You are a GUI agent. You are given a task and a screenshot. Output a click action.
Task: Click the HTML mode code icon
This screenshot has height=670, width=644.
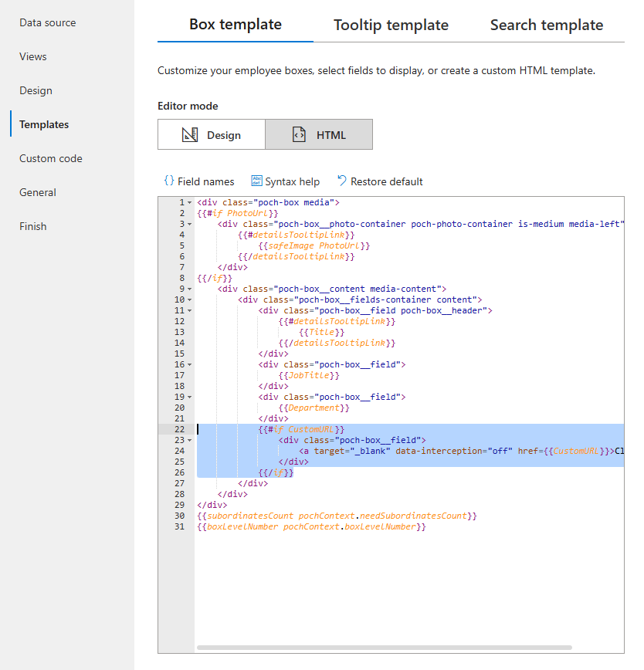299,135
